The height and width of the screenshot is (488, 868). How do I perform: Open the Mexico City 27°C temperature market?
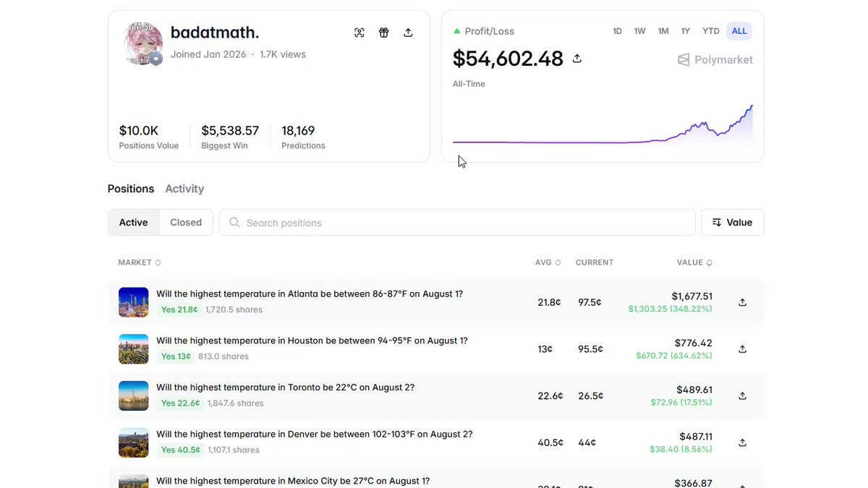point(293,481)
